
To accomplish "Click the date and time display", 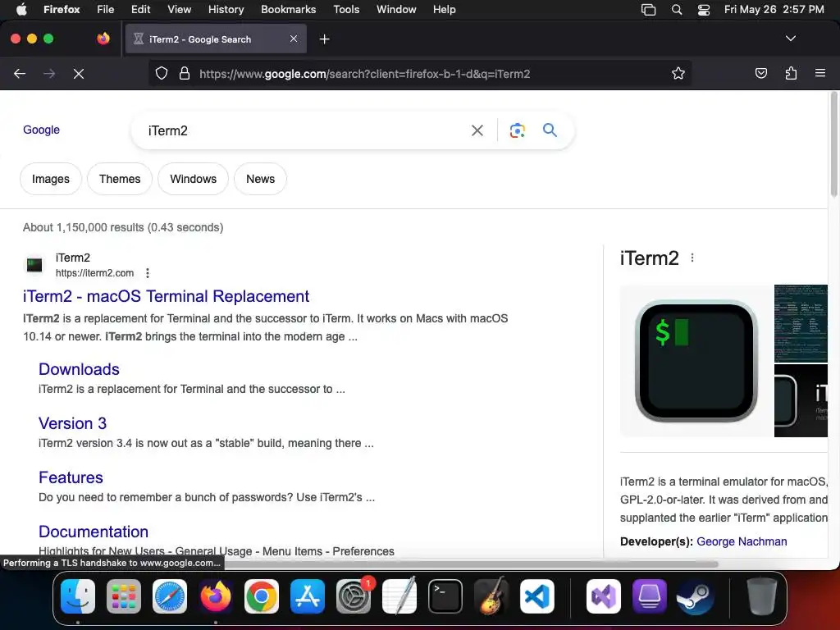I will click(x=774, y=9).
